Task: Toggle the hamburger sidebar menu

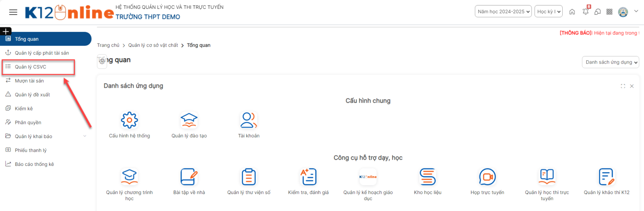Action: [x=13, y=12]
